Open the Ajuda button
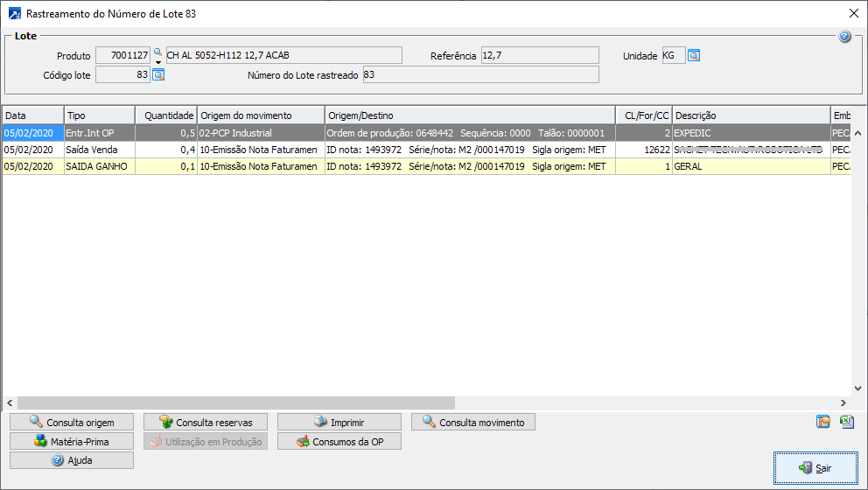 pos(72,460)
